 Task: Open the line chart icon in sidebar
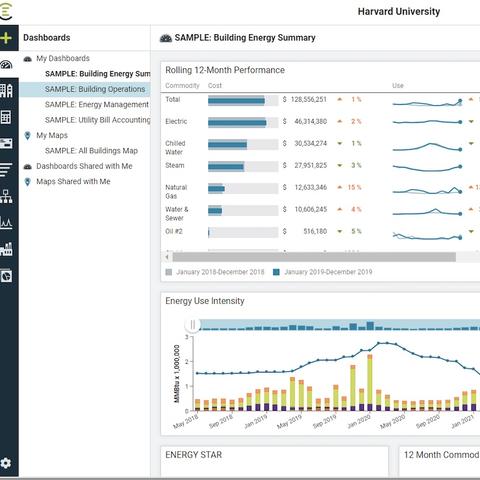[6, 223]
